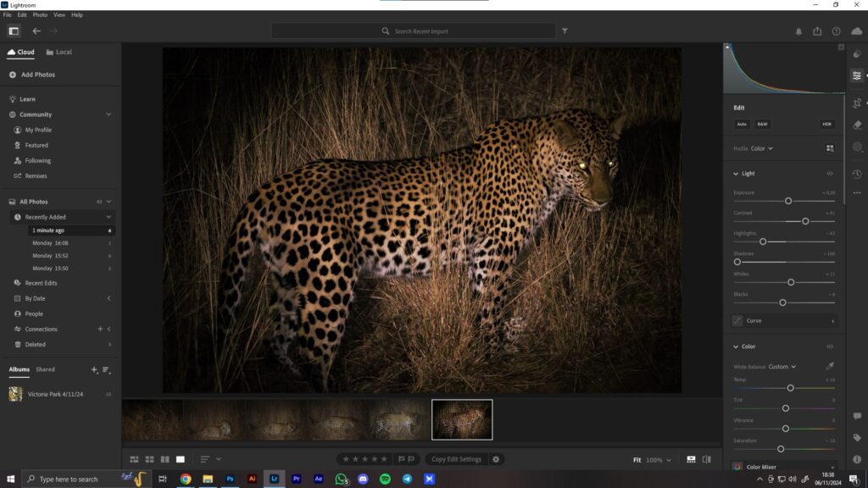Open My Profile link
Image resolution: width=868 pixels, height=488 pixels.
click(38, 130)
